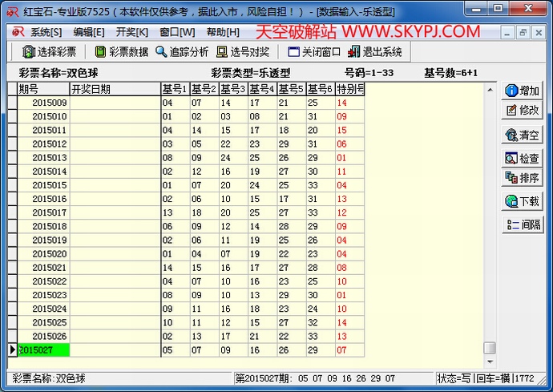Click the 修改 edit record button
Screen dimensions: 553x392
click(x=523, y=110)
